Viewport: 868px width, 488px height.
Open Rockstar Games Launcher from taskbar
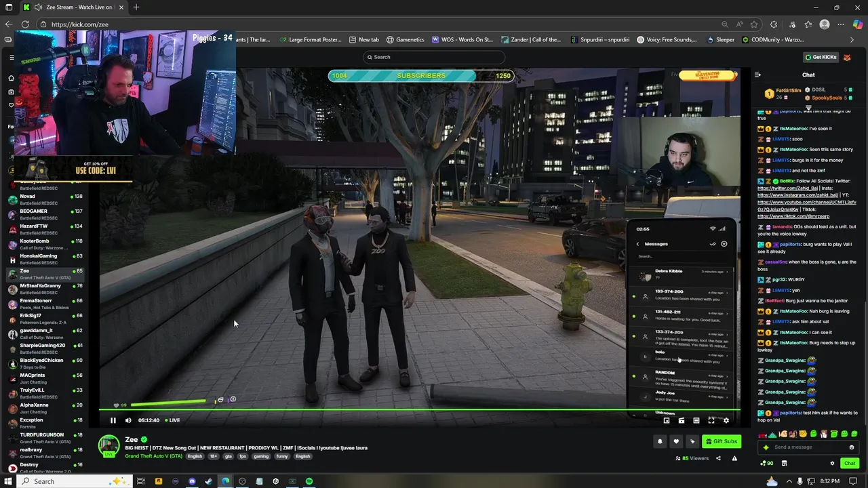click(x=159, y=481)
